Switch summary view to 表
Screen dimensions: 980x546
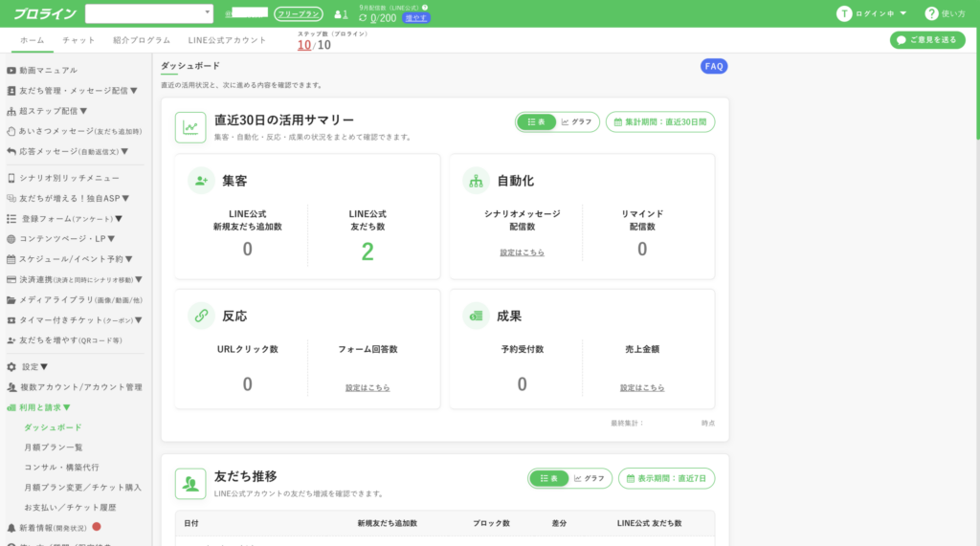536,121
